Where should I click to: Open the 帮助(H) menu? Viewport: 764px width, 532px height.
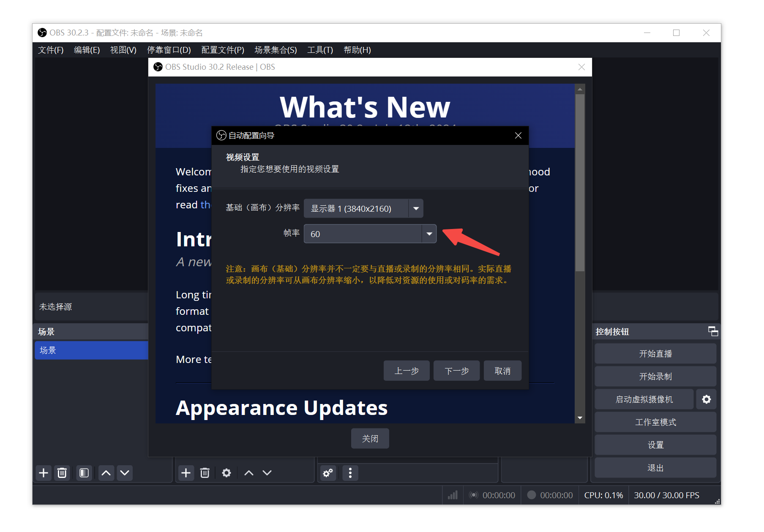pyautogui.click(x=357, y=50)
